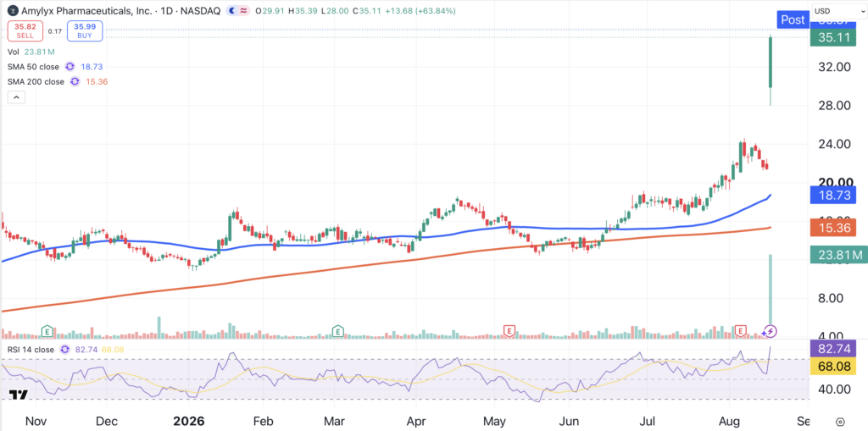Open the red earnings marker near August

pyautogui.click(x=740, y=331)
